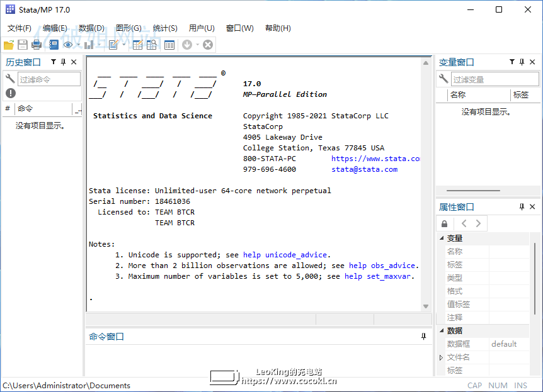The height and width of the screenshot is (392, 543).
Task: Click the funnel filter icon in 历史窗口
Action: coord(54,62)
